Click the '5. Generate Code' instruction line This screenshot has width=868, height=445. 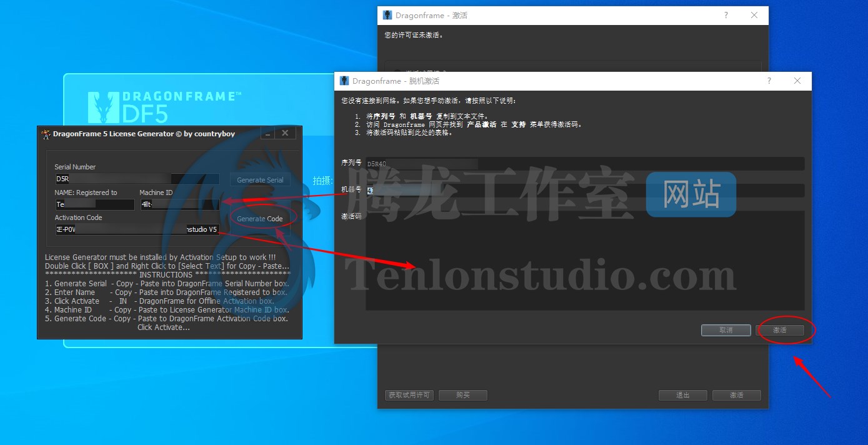167,319
